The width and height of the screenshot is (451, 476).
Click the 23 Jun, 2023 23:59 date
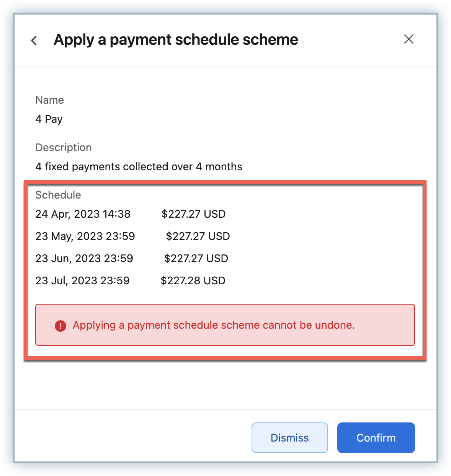pos(84,259)
